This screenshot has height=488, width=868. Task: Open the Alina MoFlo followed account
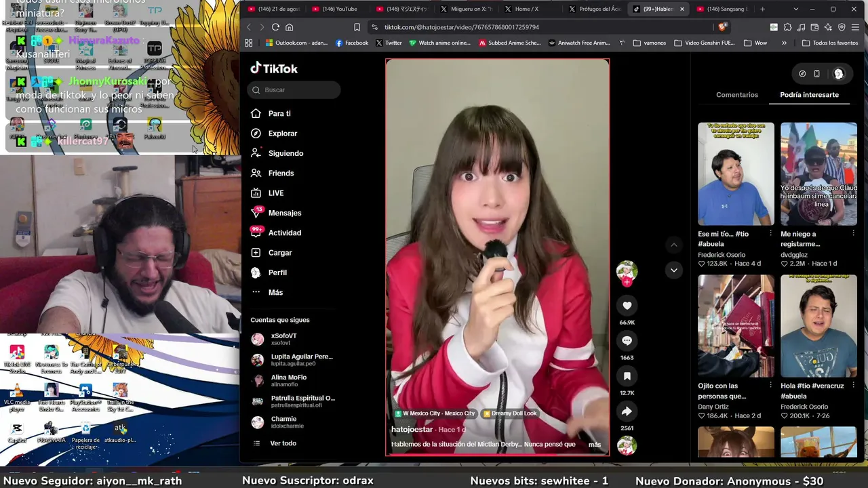pos(293,381)
